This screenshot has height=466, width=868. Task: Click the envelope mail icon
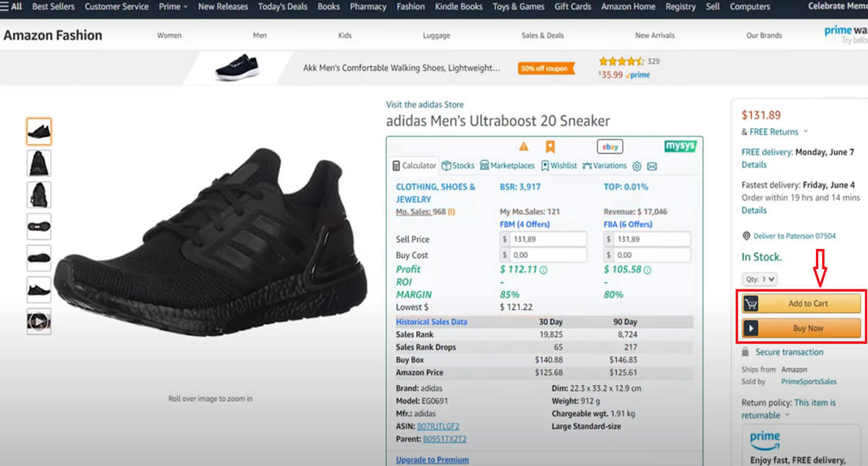click(x=652, y=166)
